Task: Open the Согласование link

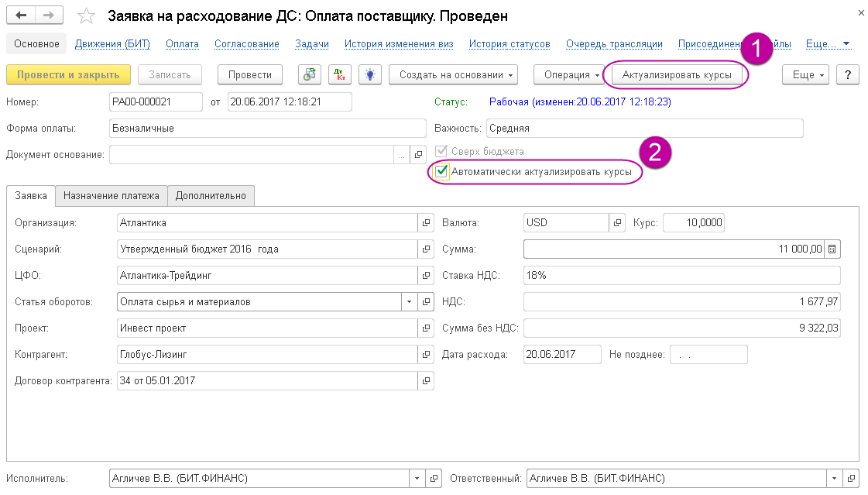Action: [x=247, y=43]
